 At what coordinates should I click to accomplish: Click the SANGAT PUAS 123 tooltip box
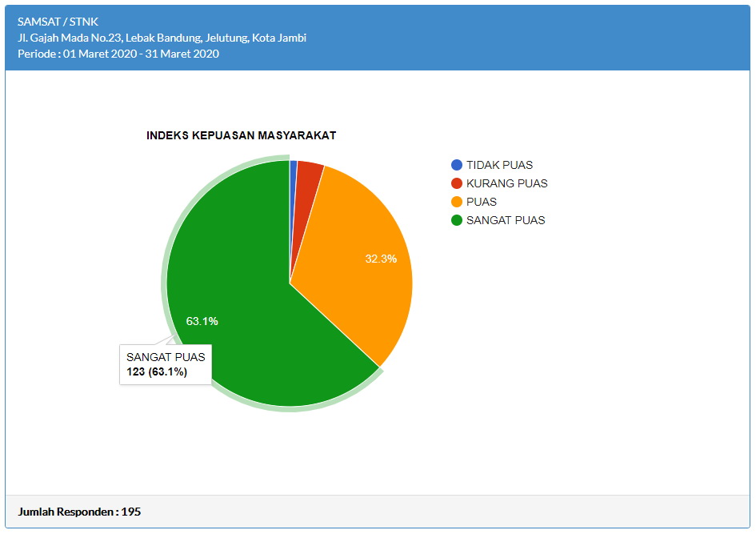(165, 365)
